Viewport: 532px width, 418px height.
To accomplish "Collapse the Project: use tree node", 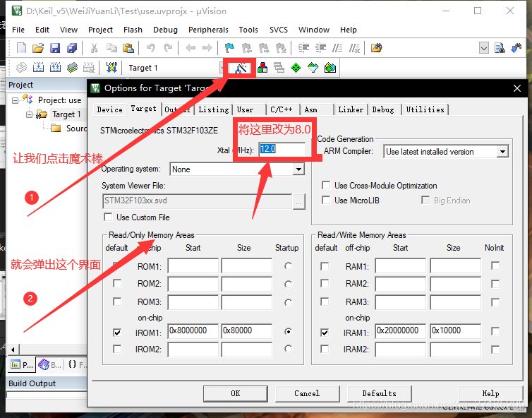I will 15,100.
